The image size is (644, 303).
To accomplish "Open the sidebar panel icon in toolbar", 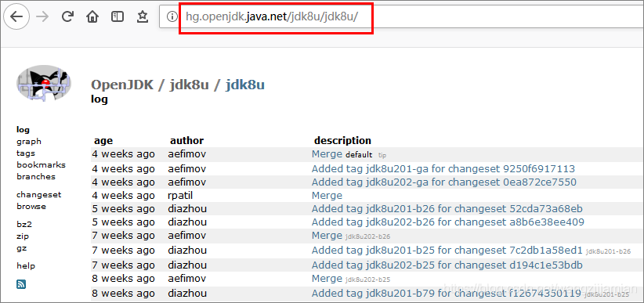I will coord(118,16).
